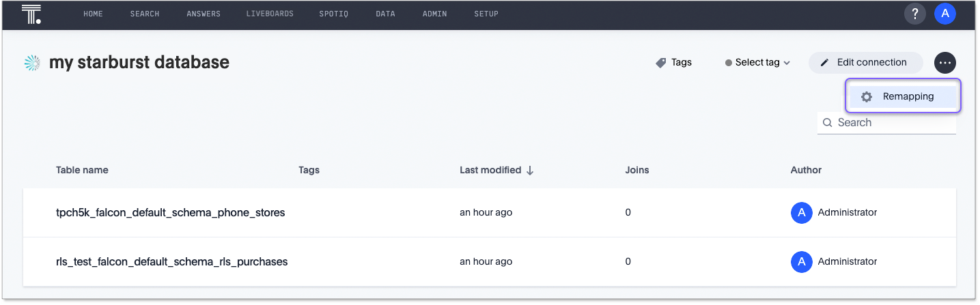980x305 pixels.
Task: Open the three-dot more options menu
Action: point(944,63)
